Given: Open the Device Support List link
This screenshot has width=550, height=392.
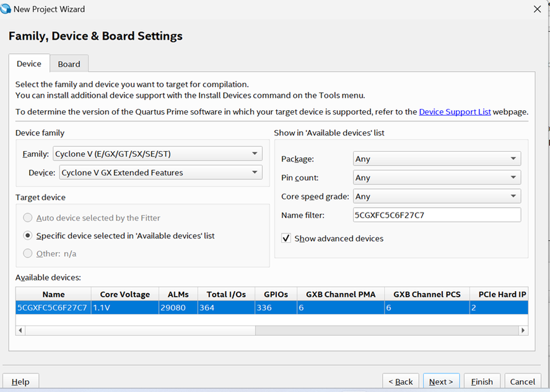Looking at the screenshot, I should coord(455,112).
